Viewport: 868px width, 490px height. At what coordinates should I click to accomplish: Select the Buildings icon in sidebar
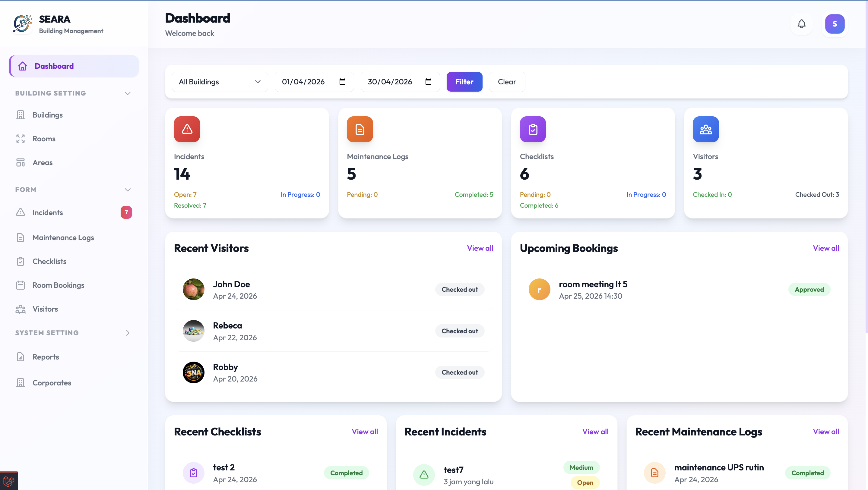click(21, 115)
